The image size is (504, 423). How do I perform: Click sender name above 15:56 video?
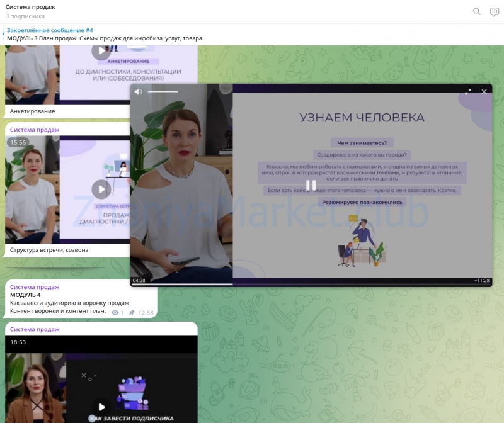(35, 130)
